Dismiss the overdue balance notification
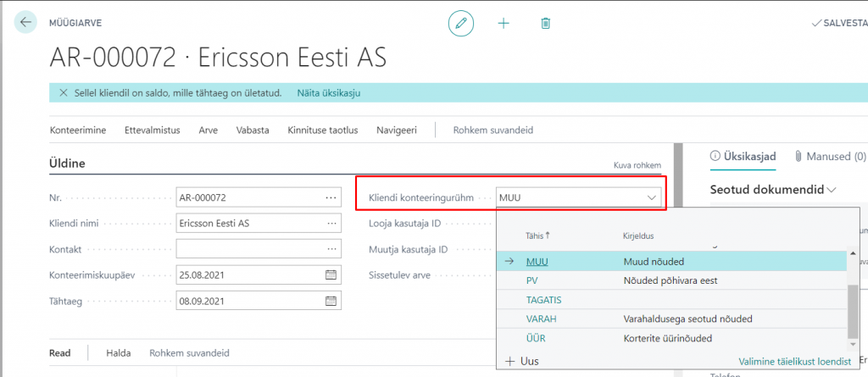This screenshot has height=377, width=868. (x=63, y=92)
